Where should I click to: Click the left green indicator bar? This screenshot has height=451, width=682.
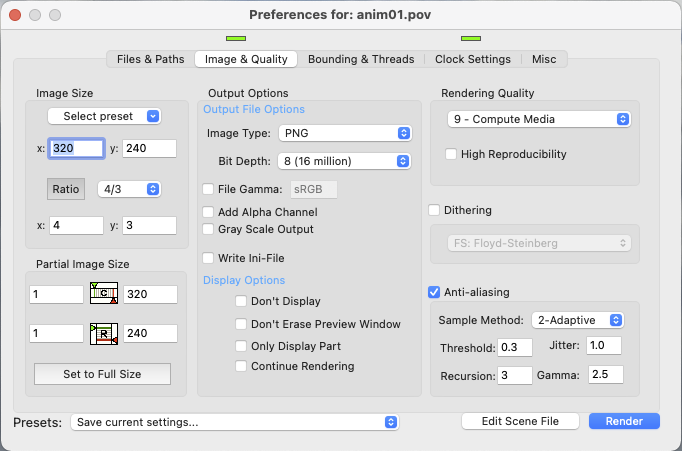coord(236,39)
